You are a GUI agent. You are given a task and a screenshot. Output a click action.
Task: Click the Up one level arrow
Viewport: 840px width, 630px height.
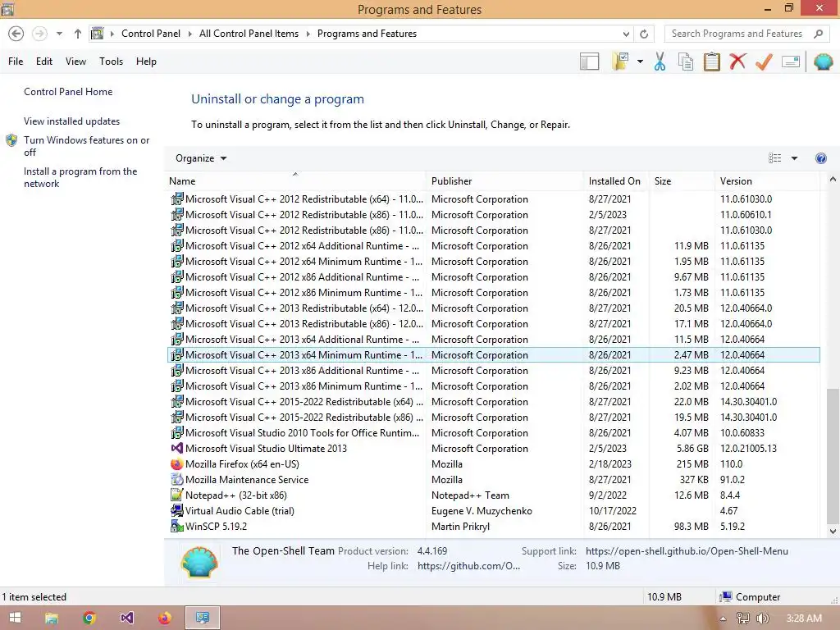click(78, 34)
